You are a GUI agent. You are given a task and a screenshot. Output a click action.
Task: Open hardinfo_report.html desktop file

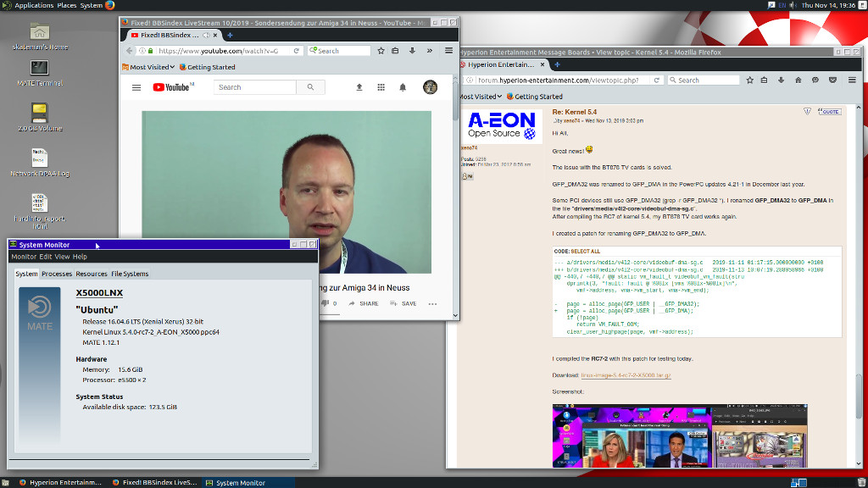[39, 211]
